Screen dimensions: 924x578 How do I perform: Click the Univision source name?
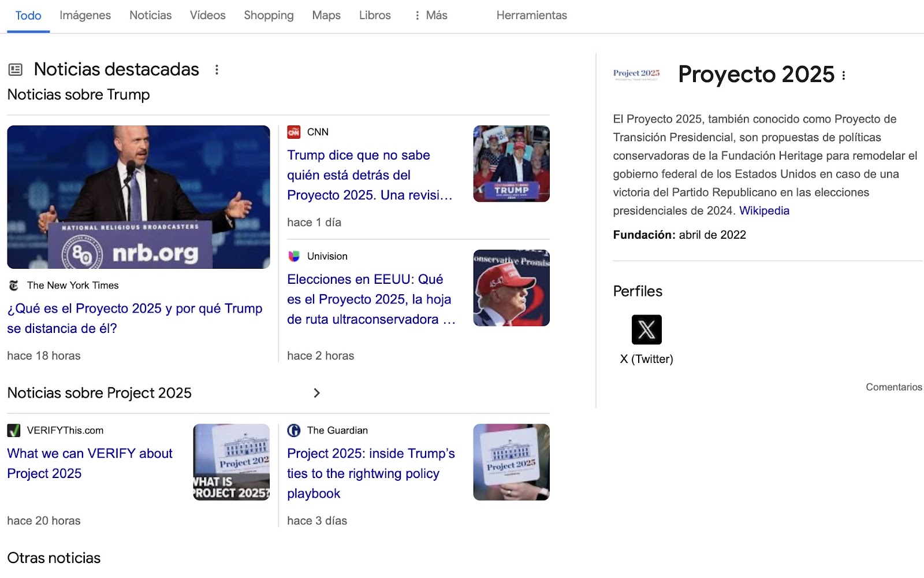[x=327, y=256]
